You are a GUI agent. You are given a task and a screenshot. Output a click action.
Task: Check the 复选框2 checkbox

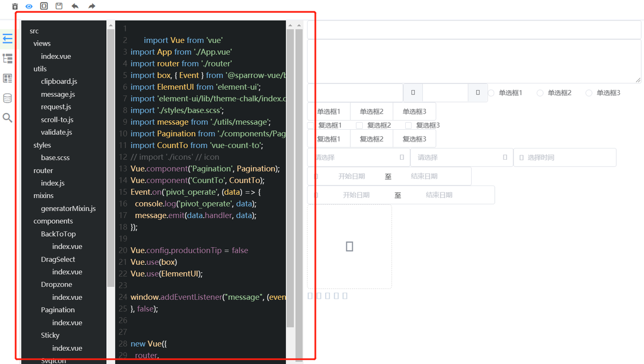[360, 125]
